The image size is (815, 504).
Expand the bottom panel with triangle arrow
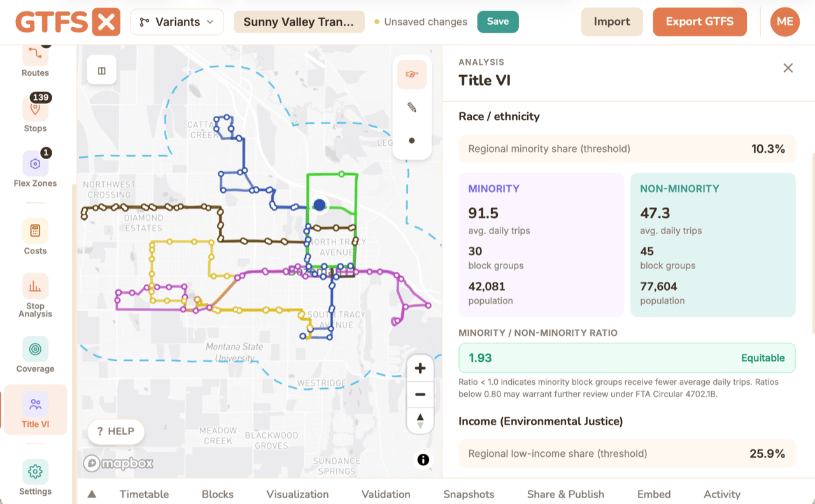tap(92, 494)
